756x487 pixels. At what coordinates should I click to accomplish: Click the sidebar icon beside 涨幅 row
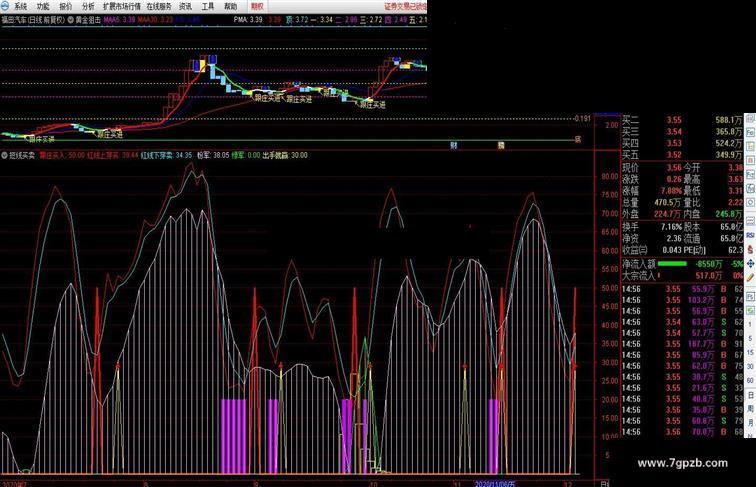tap(751, 189)
